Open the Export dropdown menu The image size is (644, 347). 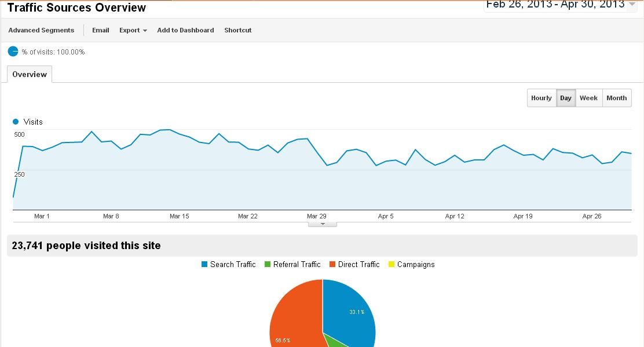point(133,30)
